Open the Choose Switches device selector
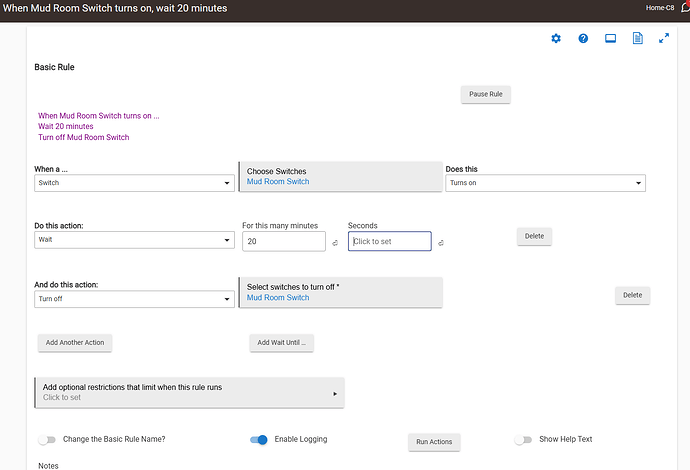Viewport: 690px width, 470px height. pyautogui.click(x=341, y=176)
